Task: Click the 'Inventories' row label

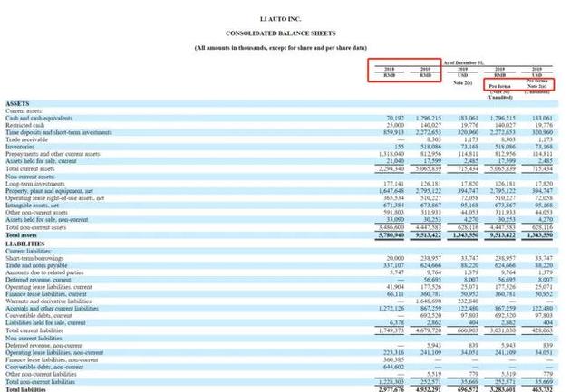Action: 20,147
